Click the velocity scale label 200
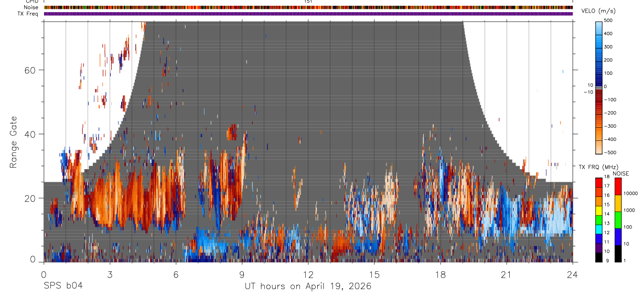Image resolution: width=644 pixels, height=297 pixels. click(608, 60)
